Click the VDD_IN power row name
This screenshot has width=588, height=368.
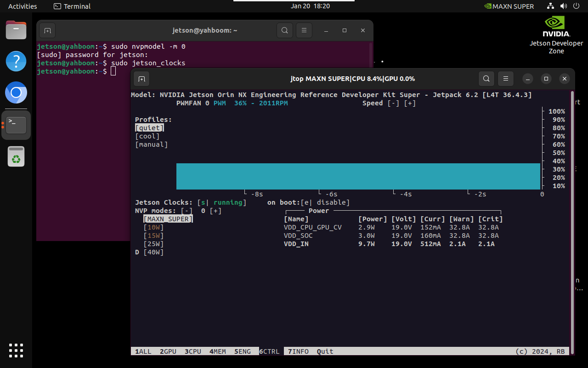(296, 244)
